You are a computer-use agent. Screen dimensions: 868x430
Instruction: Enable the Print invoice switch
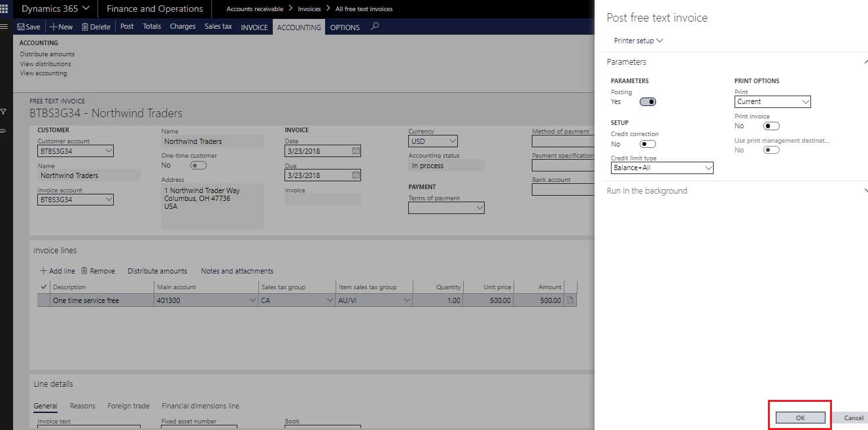tap(771, 126)
